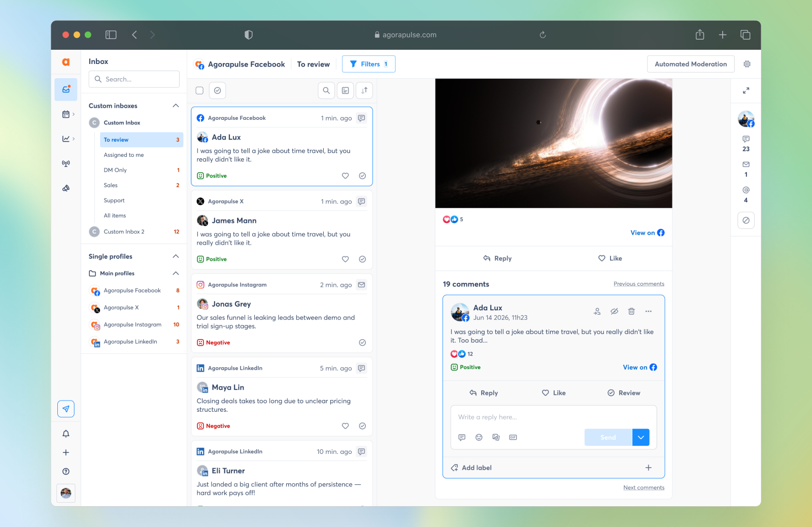
Task: Open the Filters dropdown button
Action: [x=368, y=64]
